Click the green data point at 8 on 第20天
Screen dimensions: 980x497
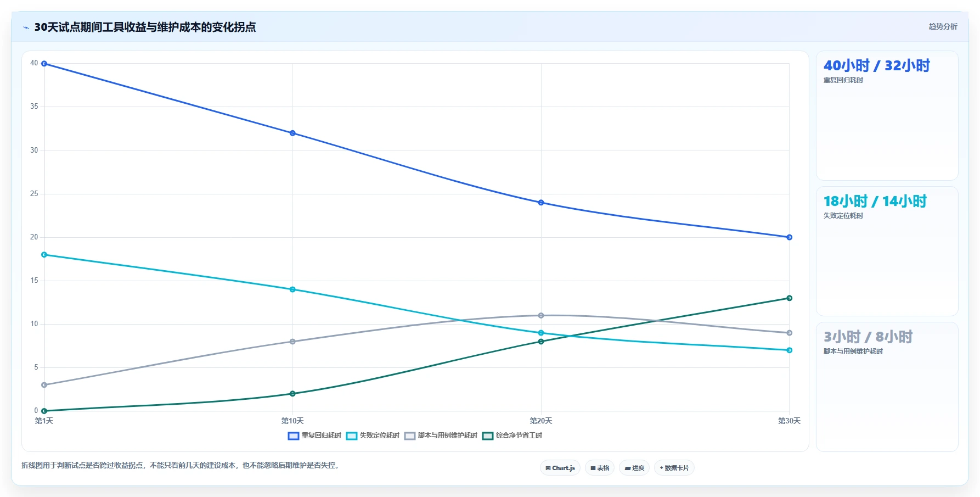[x=541, y=342]
